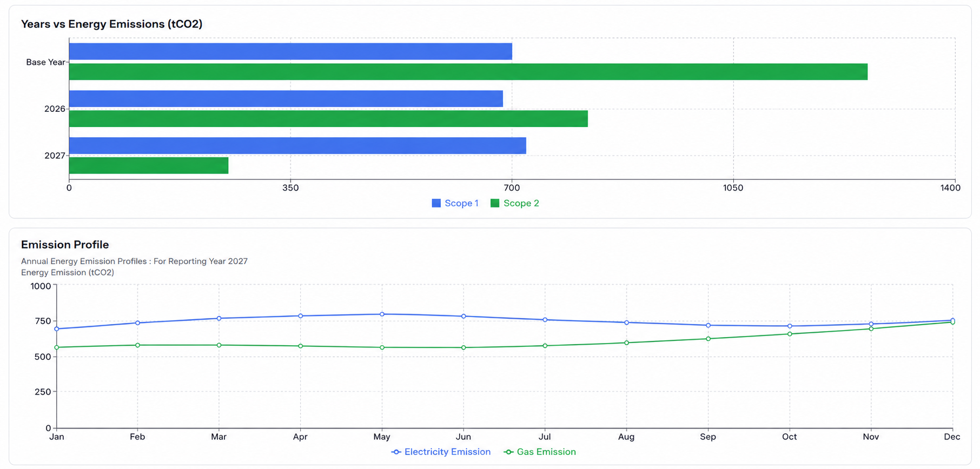This screenshot has width=980, height=469.
Task: Click the Gas Emission point for Jun
Action: (x=463, y=347)
